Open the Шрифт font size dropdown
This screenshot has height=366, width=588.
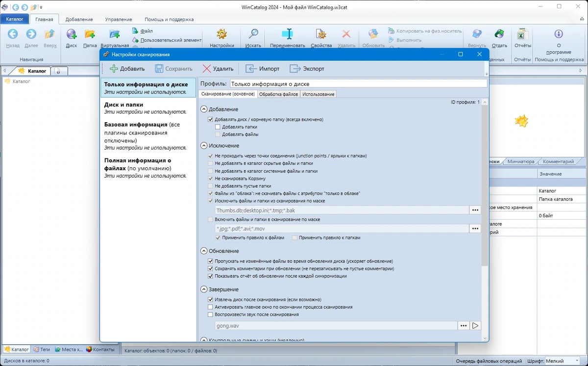coord(563,361)
